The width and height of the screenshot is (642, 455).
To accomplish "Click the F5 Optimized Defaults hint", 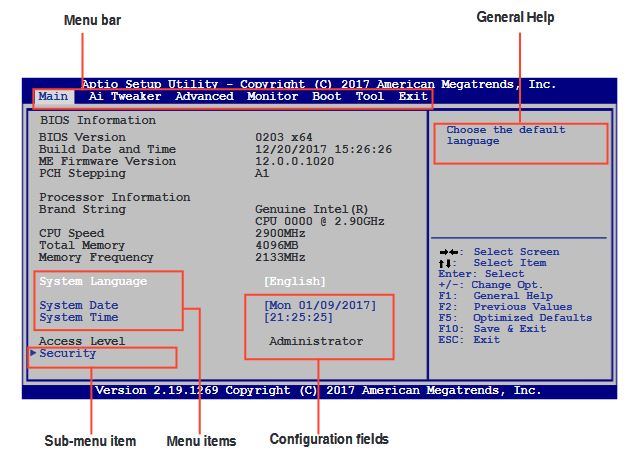I will click(514, 318).
